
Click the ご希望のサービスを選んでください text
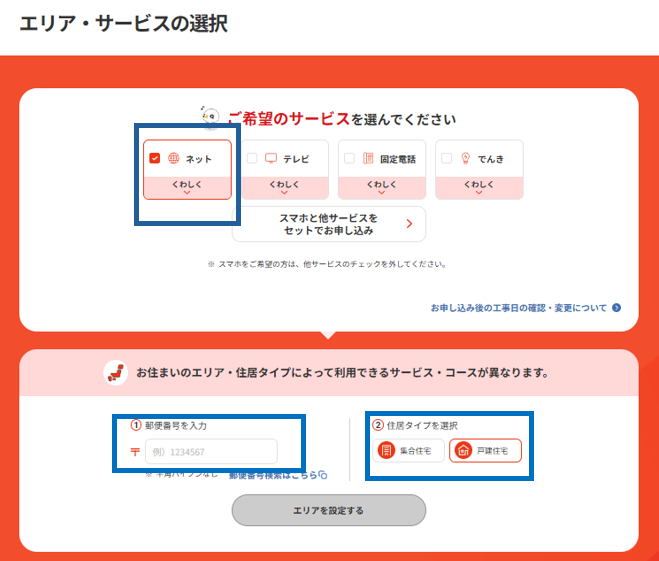coord(342,119)
